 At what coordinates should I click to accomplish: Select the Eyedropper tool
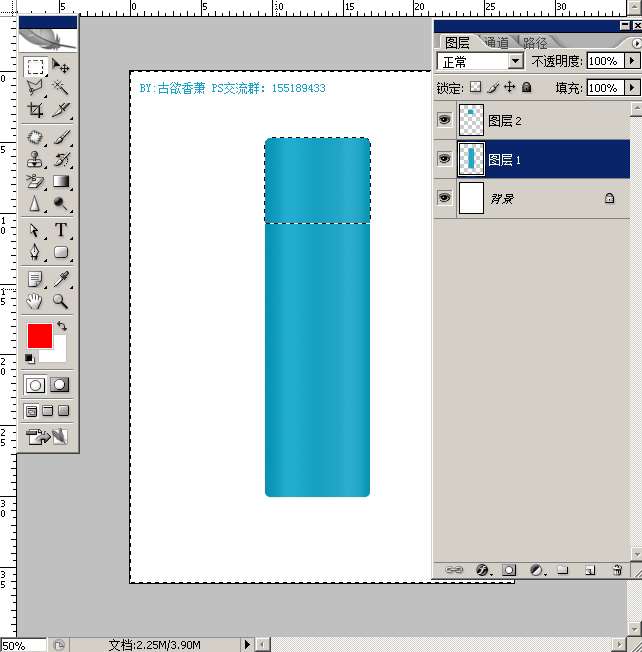61,278
